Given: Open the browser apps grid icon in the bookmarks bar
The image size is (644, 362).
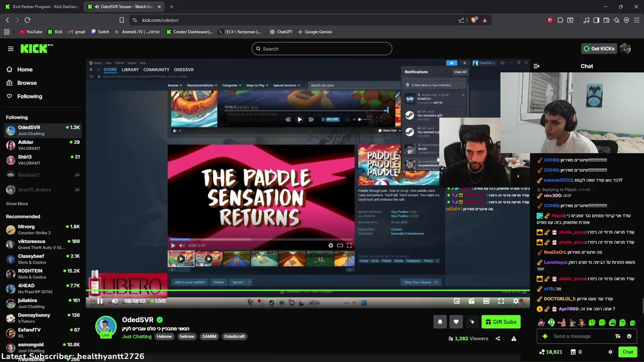Looking at the screenshot, I should tap(7, 32).
